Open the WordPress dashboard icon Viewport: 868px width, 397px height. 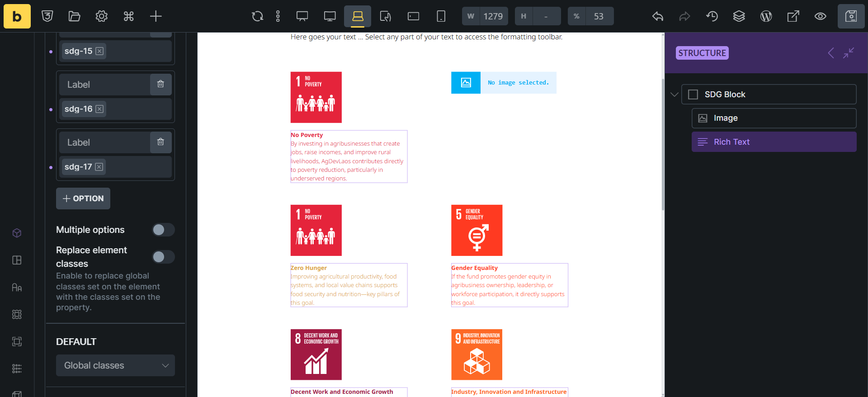[x=766, y=16]
